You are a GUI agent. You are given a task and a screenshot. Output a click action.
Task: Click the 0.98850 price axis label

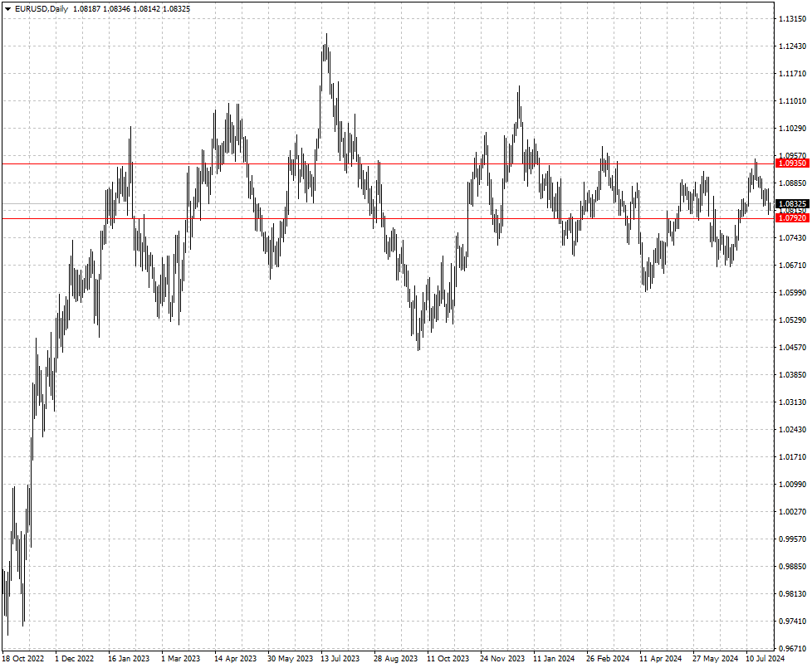[x=792, y=567]
